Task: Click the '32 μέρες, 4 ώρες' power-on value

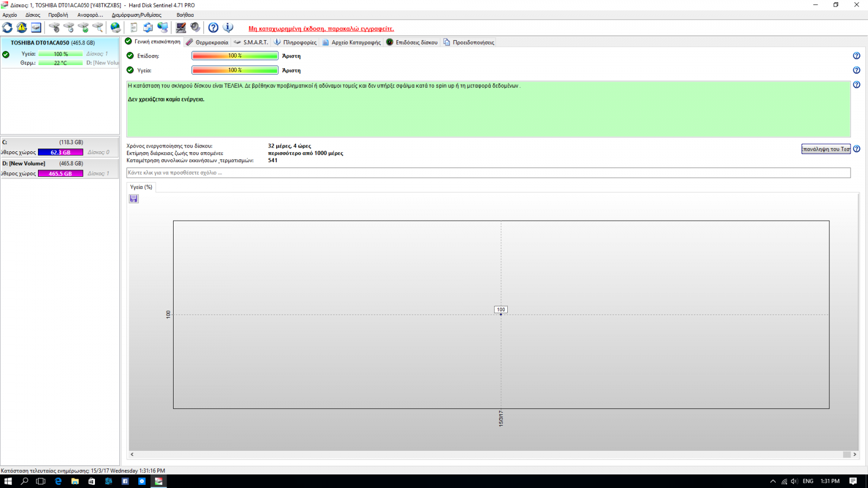Action: (290, 146)
